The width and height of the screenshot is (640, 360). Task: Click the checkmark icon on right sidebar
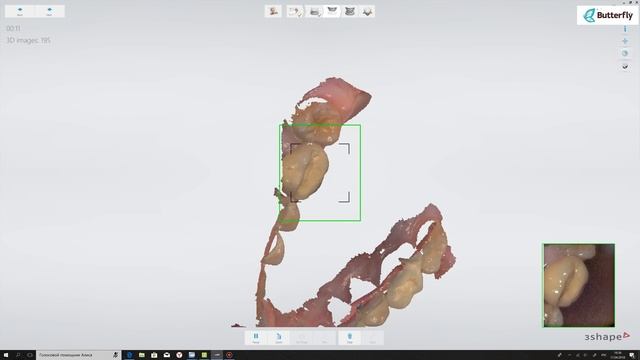click(625, 66)
